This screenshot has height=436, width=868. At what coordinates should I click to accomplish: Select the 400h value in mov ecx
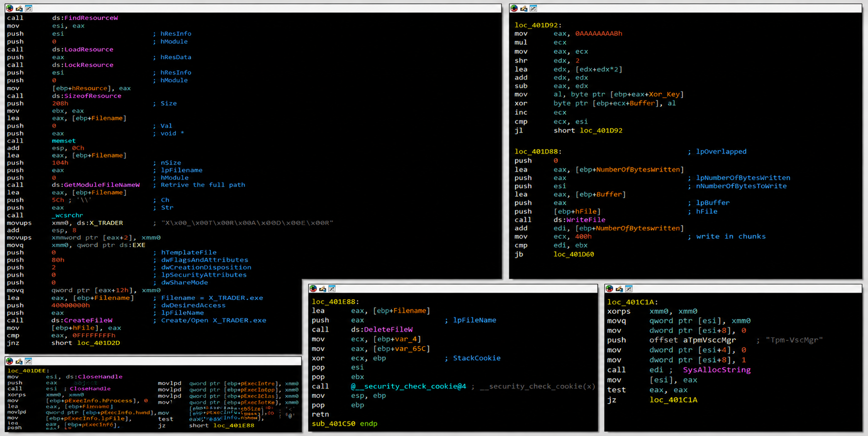(x=583, y=236)
